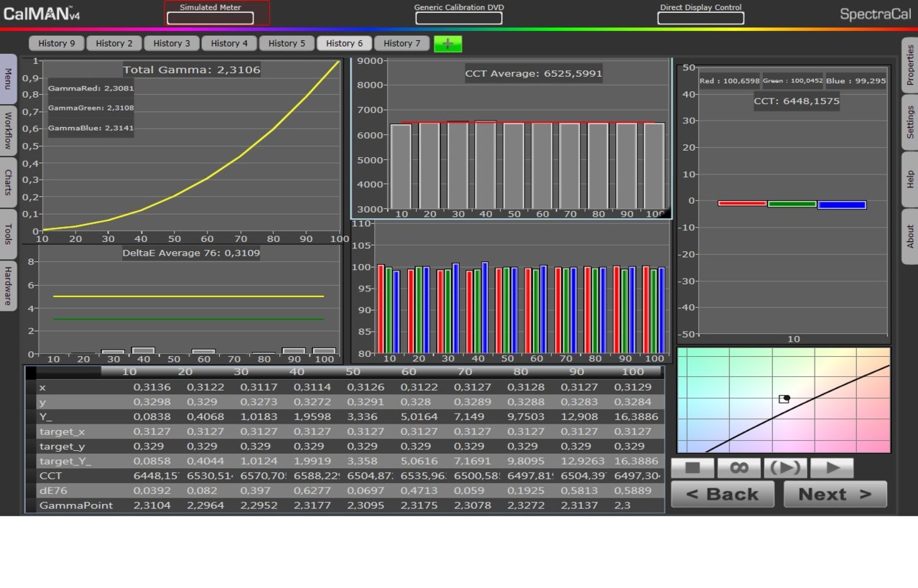Screen dimensions: 918x588
Task: Click the stop playback button
Action: pyautogui.click(x=692, y=468)
